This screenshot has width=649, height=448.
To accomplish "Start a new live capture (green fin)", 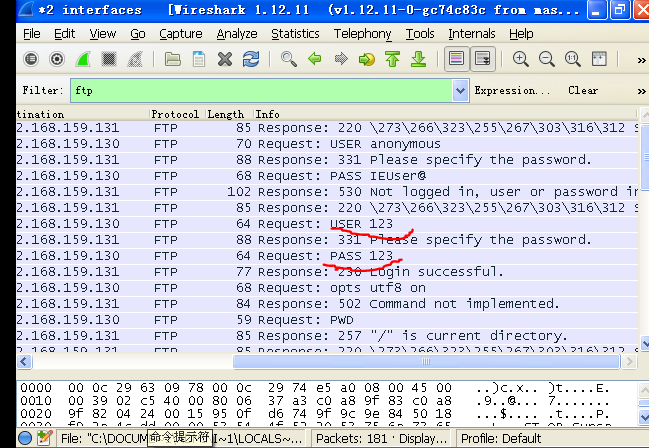I will click(x=83, y=59).
